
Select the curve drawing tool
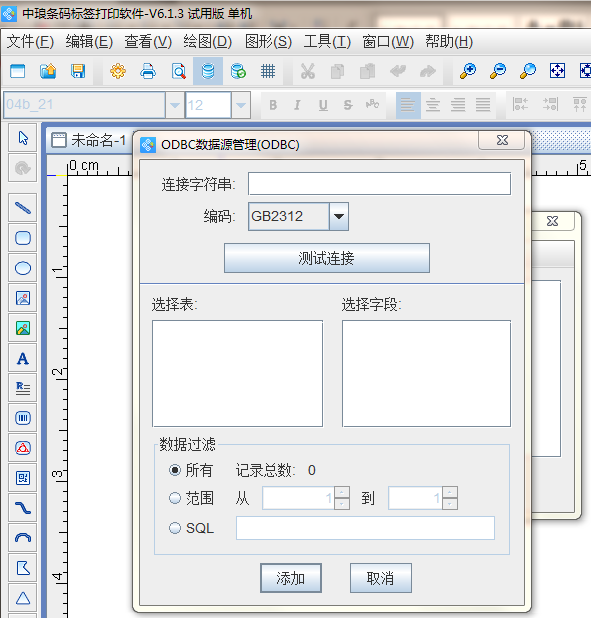tap(23, 508)
